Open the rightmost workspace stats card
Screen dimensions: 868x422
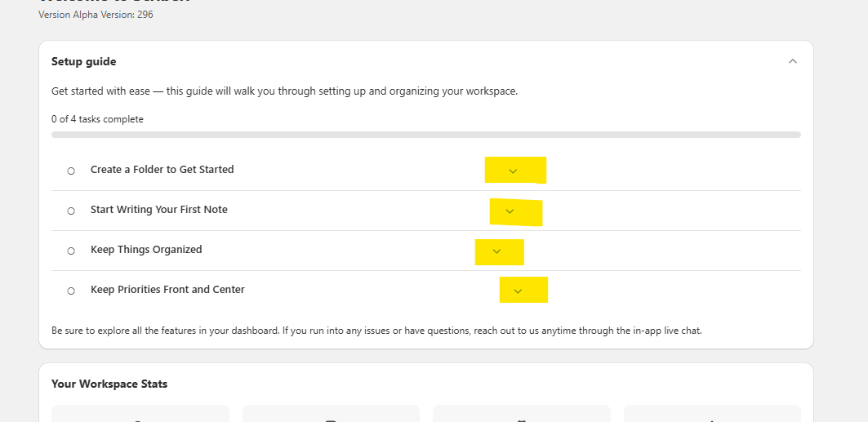(711, 414)
